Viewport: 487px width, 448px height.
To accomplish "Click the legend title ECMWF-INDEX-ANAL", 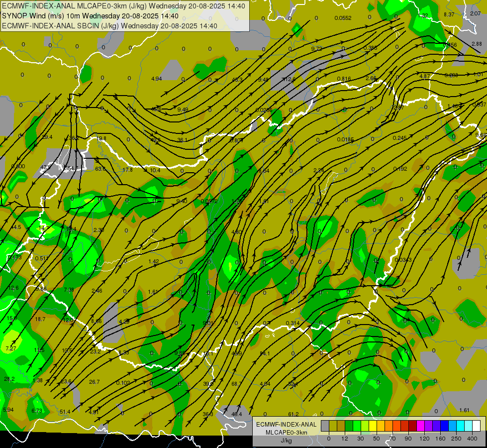I will [286, 425].
